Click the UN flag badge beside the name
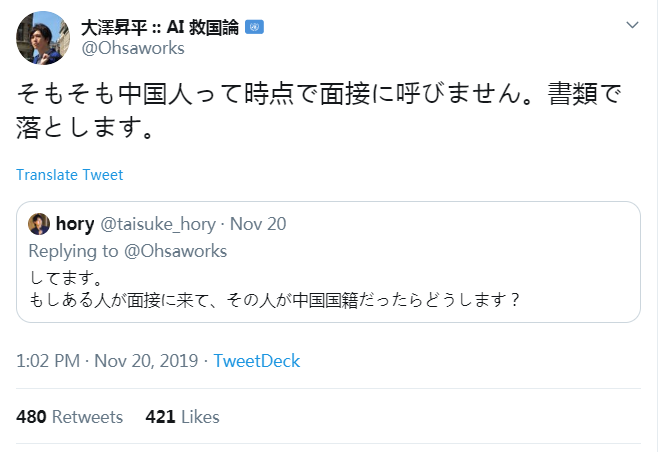The width and height of the screenshot is (659, 452). (x=254, y=26)
